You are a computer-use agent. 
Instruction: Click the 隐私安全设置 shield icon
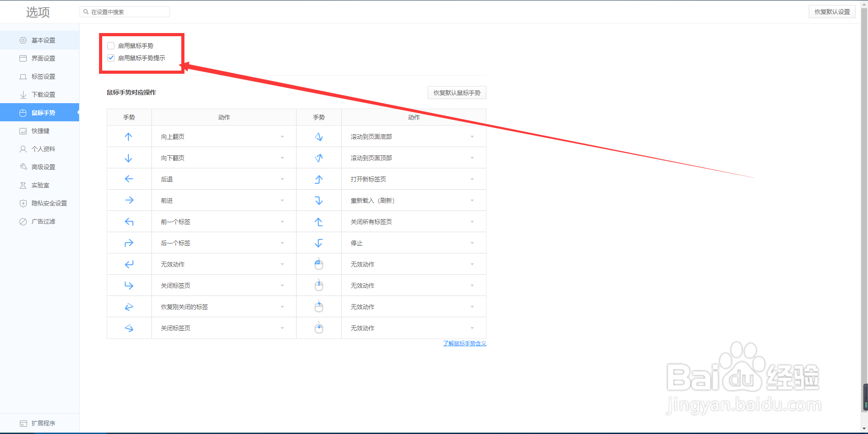(23, 203)
